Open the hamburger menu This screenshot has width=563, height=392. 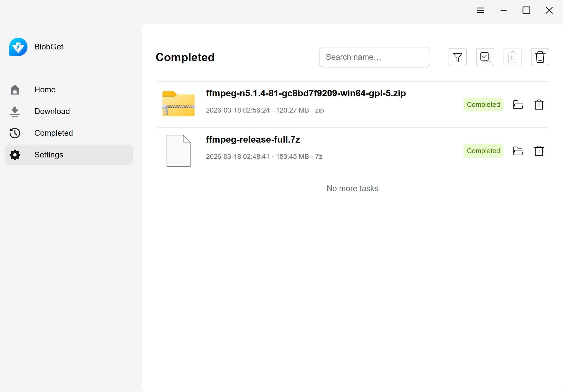point(481,10)
